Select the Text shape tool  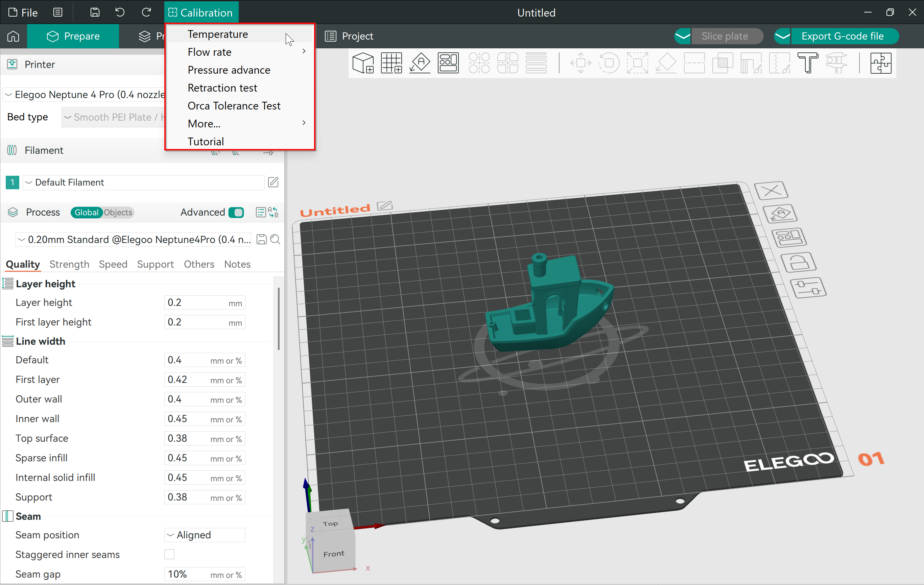tap(807, 63)
